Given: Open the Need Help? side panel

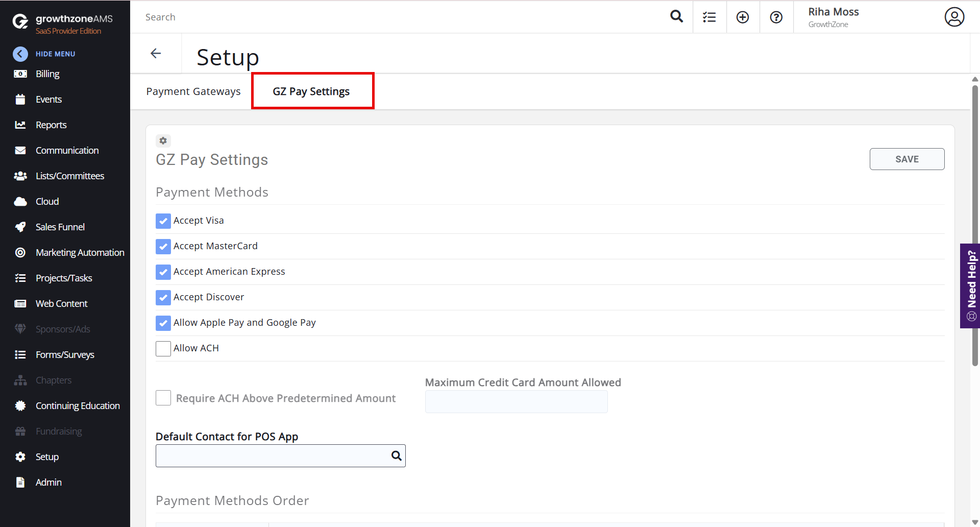Looking at the screenshot, I should point(970,286).
